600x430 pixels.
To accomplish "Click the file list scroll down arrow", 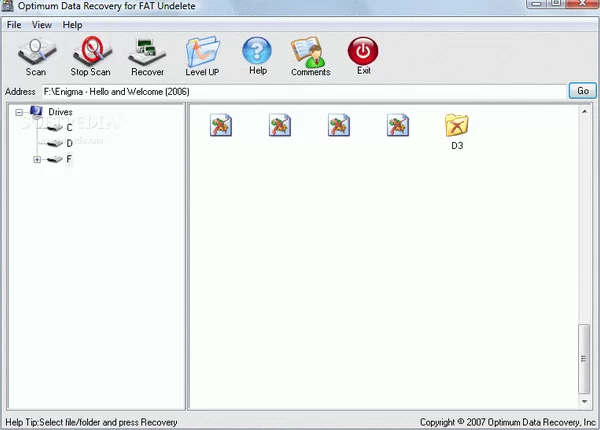I will [x=584, y=401].
